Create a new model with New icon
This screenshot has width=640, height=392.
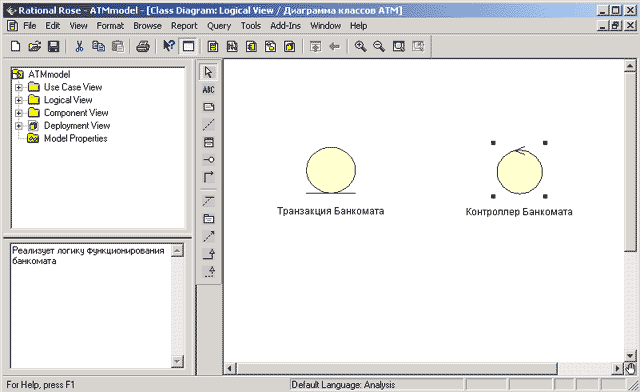point(16,46)
